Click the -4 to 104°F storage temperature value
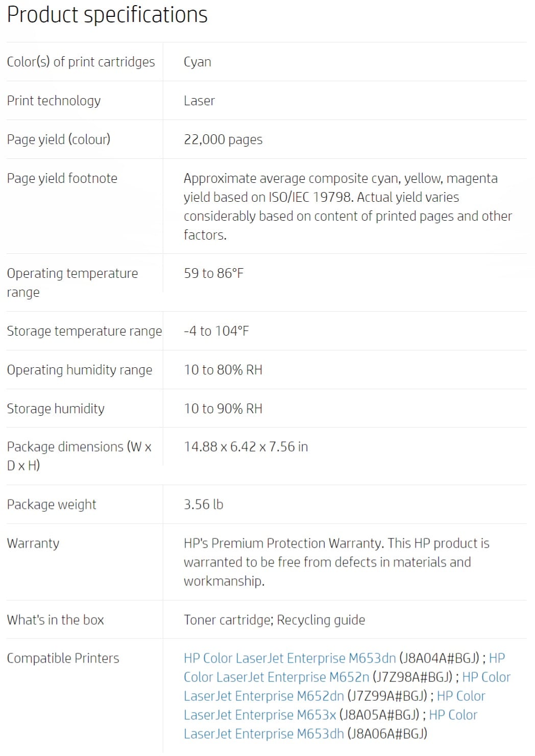The width and height of the screenshot is (535, 756). pos(216,331)
